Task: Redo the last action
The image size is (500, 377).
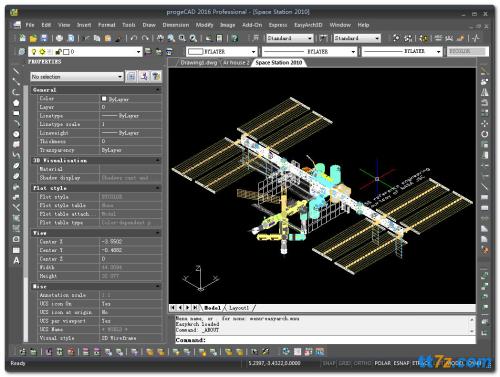Action: pos(145,38)
